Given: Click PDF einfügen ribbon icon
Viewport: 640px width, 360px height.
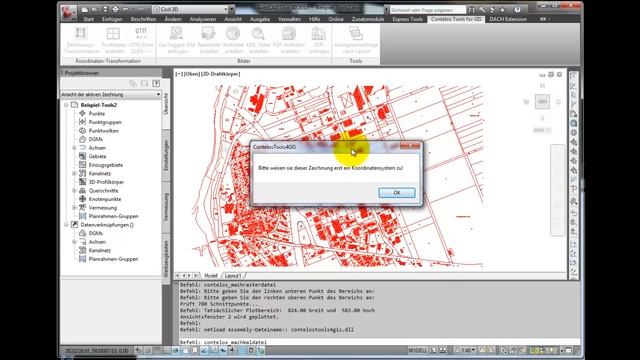Looking at the screenshot, I should [x=319, y=40].
